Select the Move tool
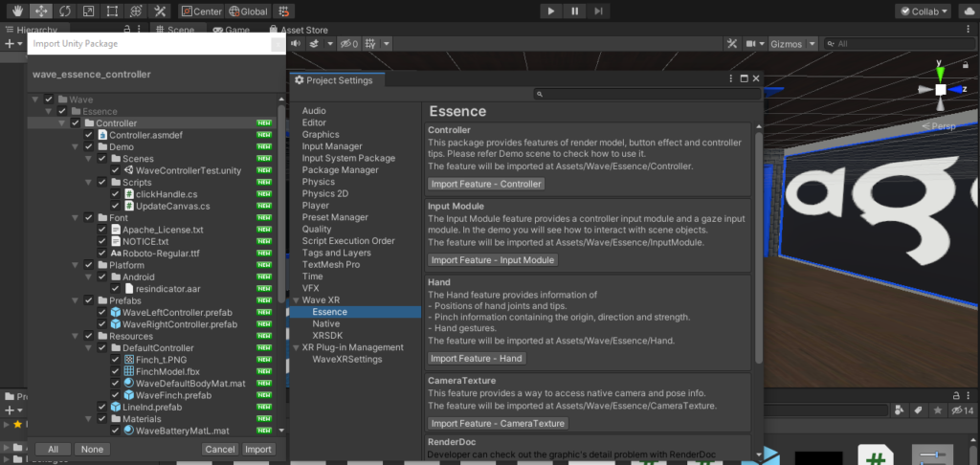The width and height of the screenshot is (980, 465). (40, 11)
